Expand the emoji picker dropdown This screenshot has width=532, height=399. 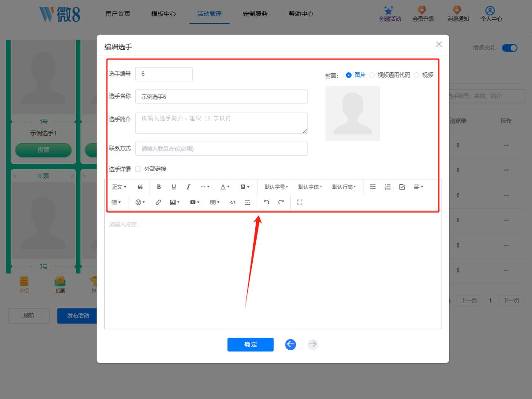(x=141, y=202)
